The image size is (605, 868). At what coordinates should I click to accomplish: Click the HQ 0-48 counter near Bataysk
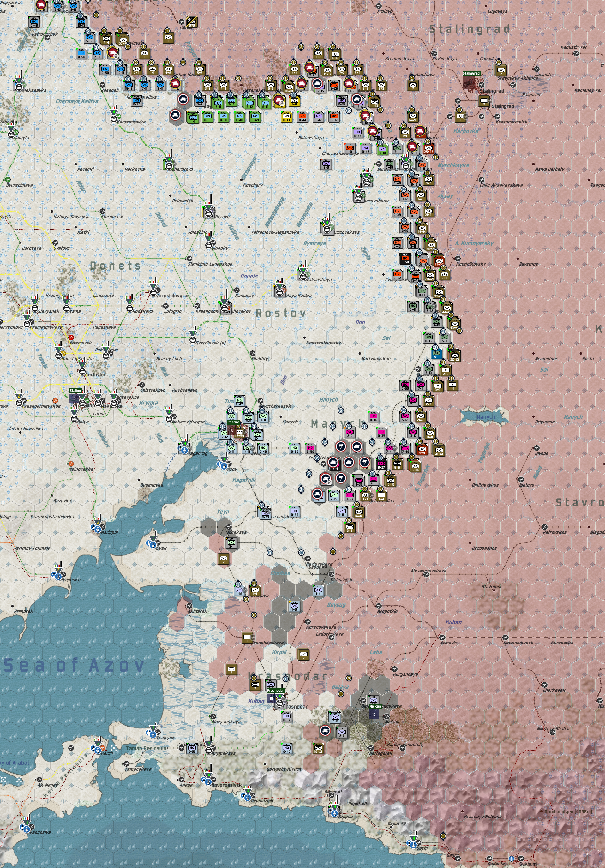click(x=263, y=449)
